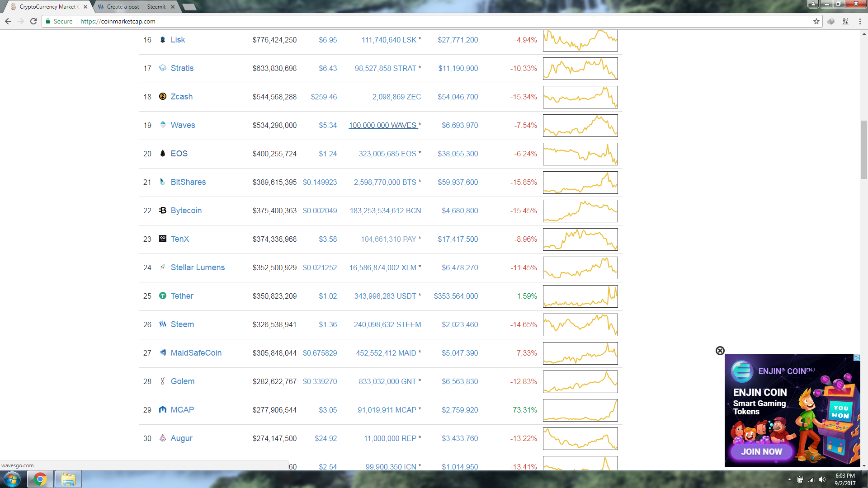Click the Secure padlock site info
Image resolution: width=868 pixels, height=488 pixels.
click(59, 21)
